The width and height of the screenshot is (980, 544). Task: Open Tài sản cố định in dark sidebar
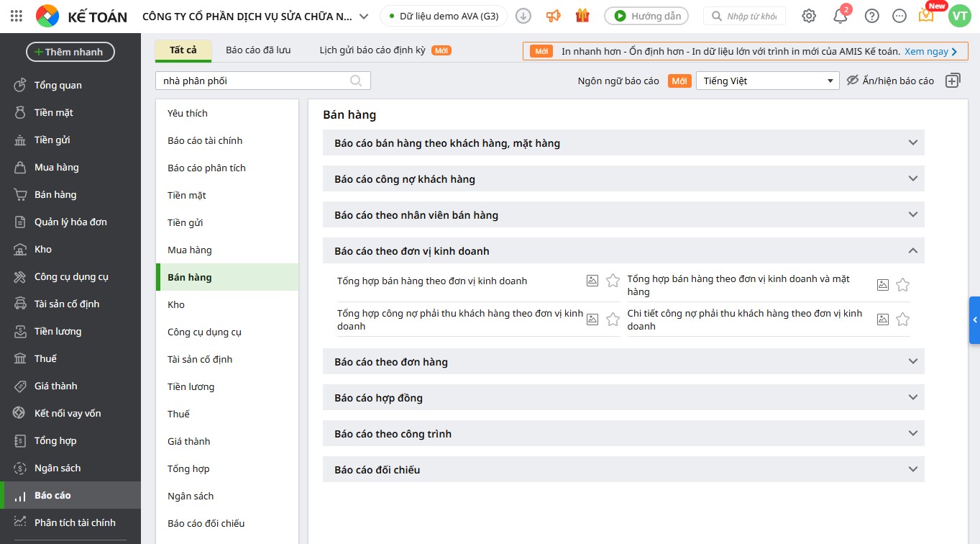[70, 304]
